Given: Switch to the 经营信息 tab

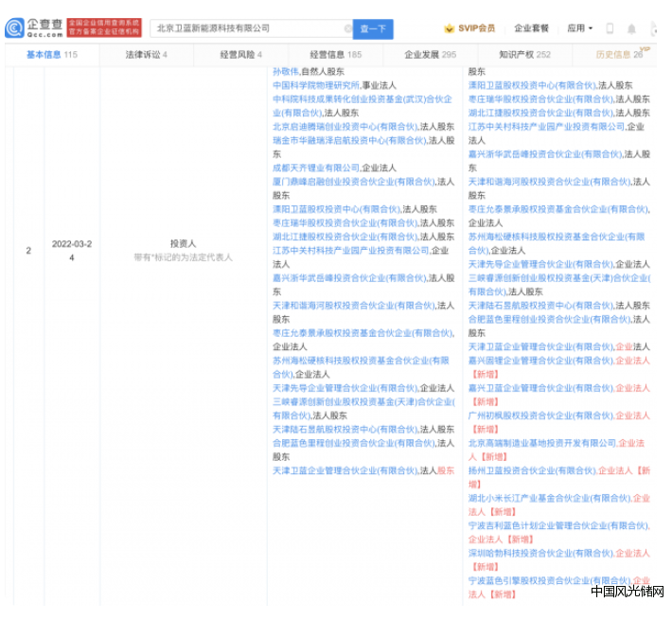Looking at the screenshot, I should (336, 54).
